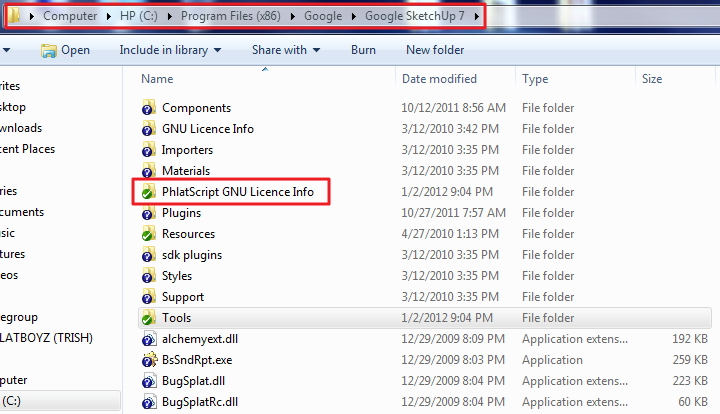
Task: Create a New folder from toolbar
Action: (435, 50)
